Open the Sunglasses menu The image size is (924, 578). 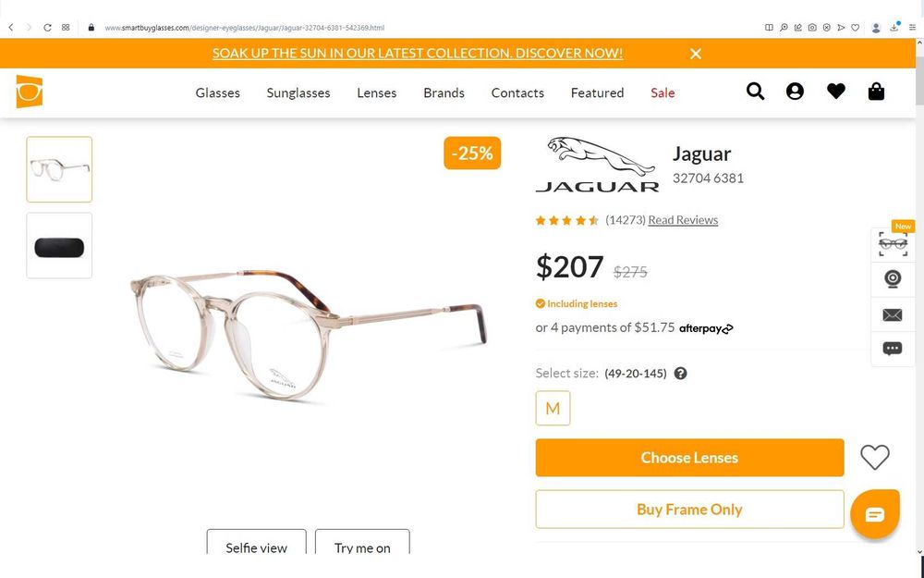coord(298,92)
